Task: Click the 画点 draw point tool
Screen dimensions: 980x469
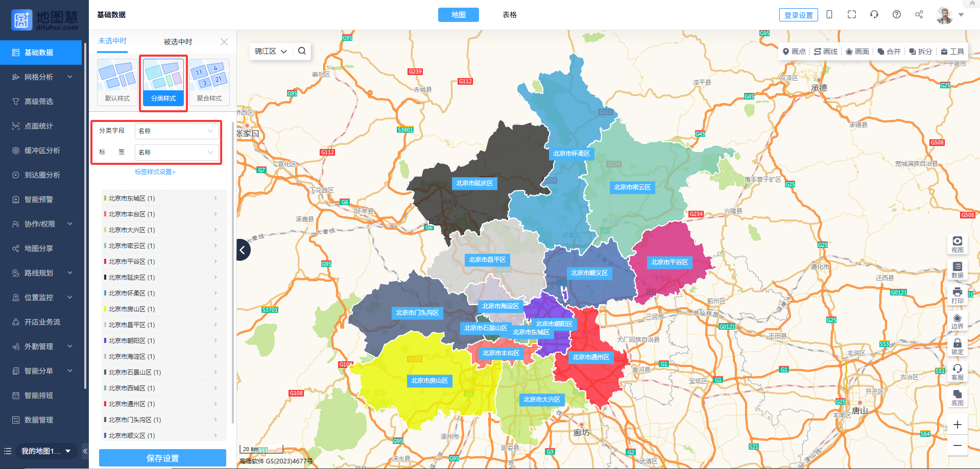Action: (794, 52)
